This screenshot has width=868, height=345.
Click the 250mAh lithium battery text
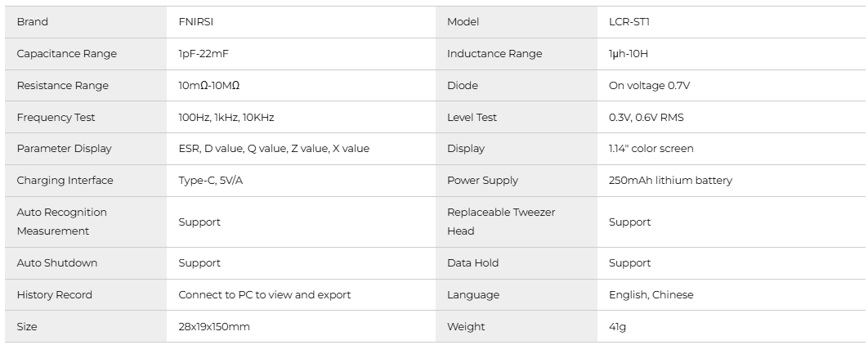670,181
